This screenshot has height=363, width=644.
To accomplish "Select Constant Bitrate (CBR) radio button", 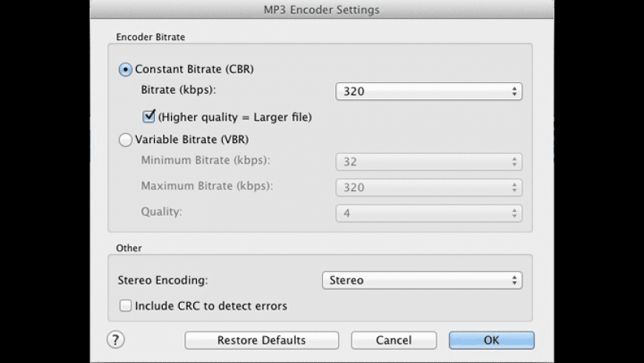I will (x=126, y=69).
